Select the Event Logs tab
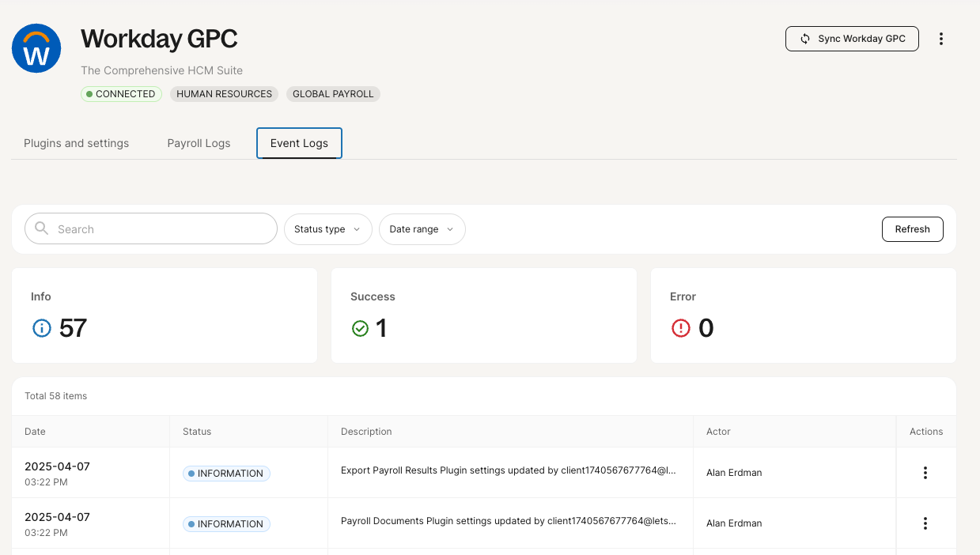980x555 pixels. [x=299, y=143]
